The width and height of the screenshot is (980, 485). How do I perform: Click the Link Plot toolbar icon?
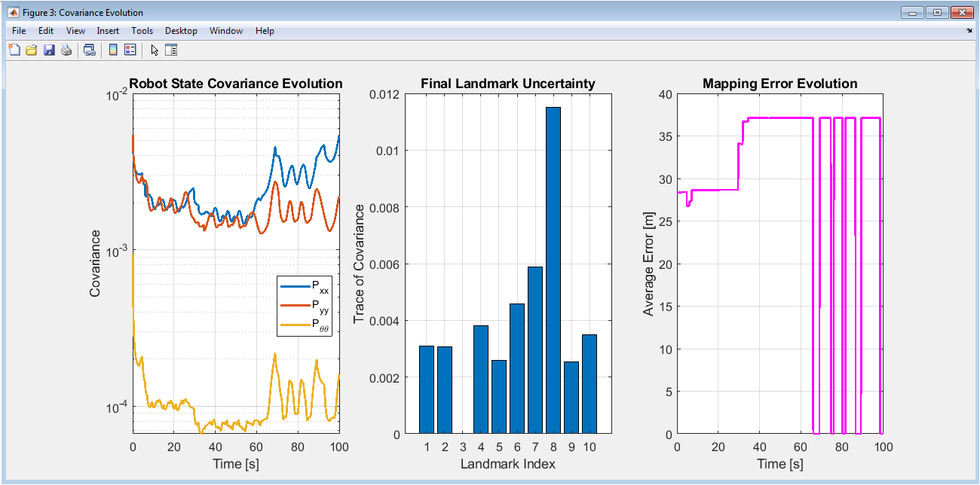90,50
